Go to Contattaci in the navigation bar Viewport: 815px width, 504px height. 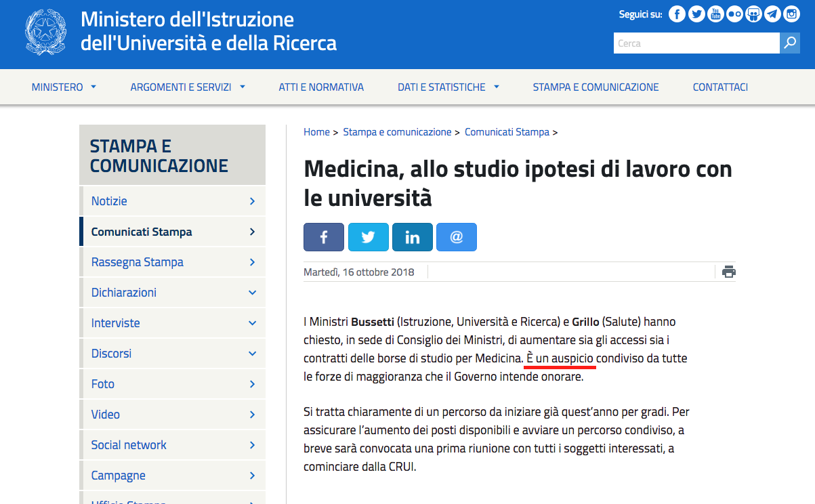(x=720, y=87)
